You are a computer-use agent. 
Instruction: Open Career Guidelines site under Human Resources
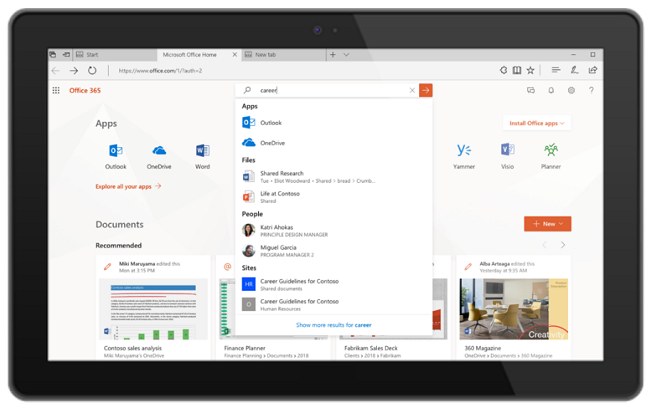click(334, 305)
